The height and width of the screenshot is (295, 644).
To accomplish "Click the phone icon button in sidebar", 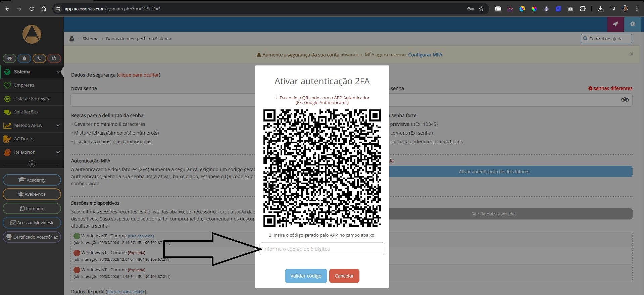I will [39, 58].
